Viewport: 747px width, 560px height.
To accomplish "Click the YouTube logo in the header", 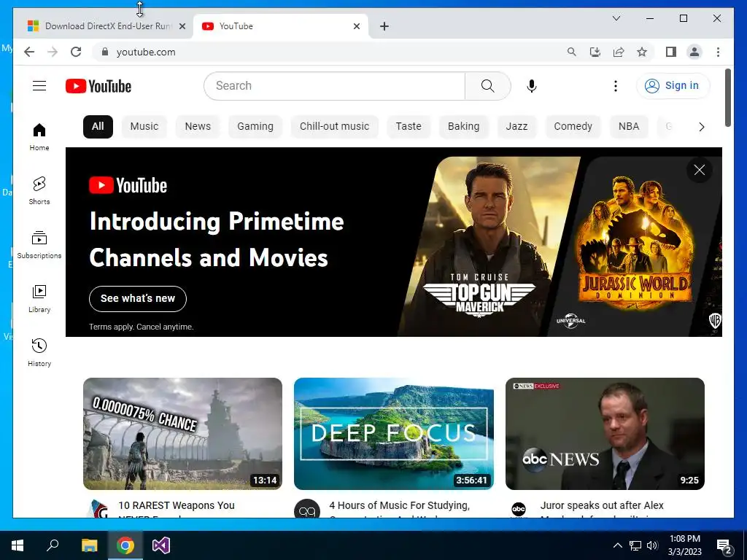I will 98,86.
